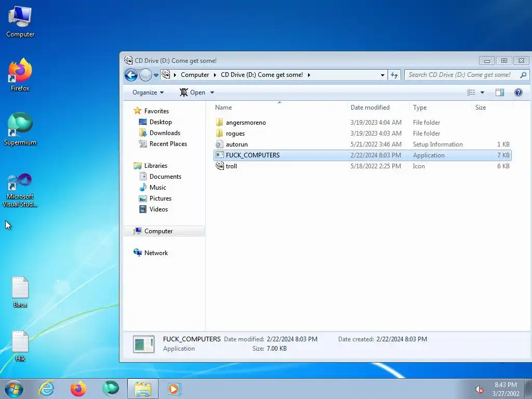The image size is (532, 399).
Task: Open the view options dropdown arrow
Action: tap(482, 92)
